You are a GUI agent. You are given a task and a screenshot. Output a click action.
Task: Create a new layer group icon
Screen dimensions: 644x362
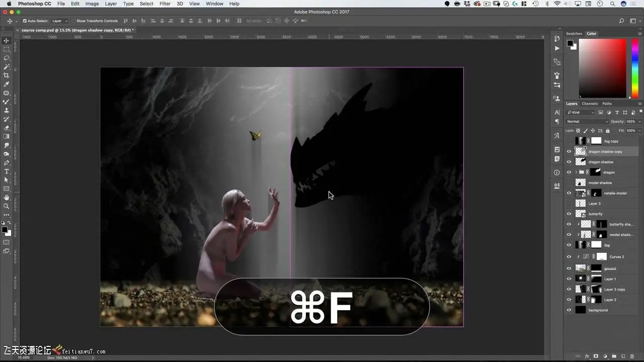point(614,356)
